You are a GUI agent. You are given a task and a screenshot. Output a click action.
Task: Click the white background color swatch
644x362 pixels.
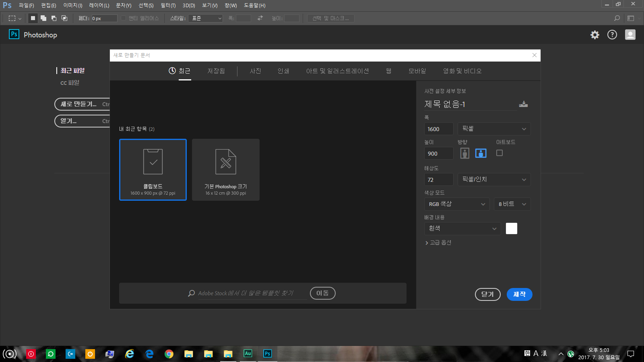point(512,228)
